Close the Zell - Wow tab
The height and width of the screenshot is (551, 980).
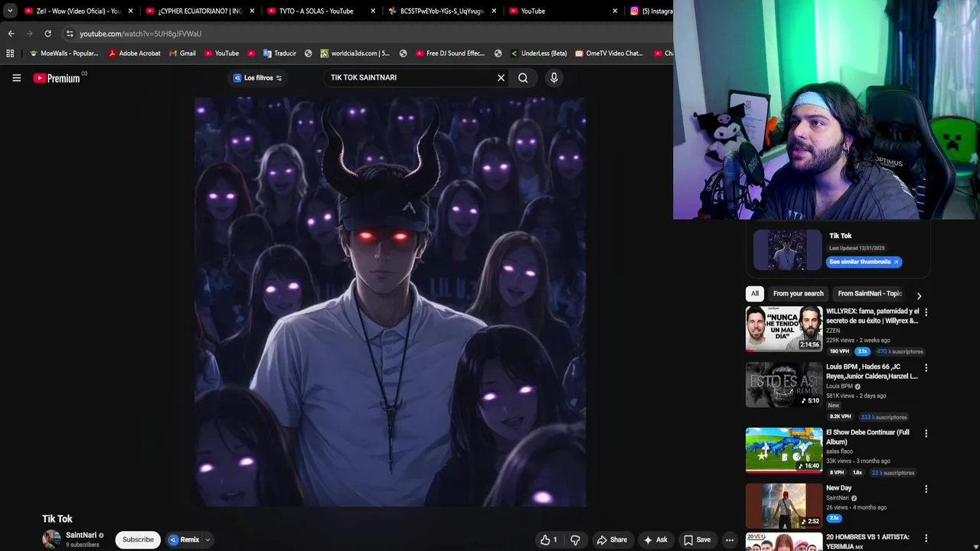coord(130,11)
